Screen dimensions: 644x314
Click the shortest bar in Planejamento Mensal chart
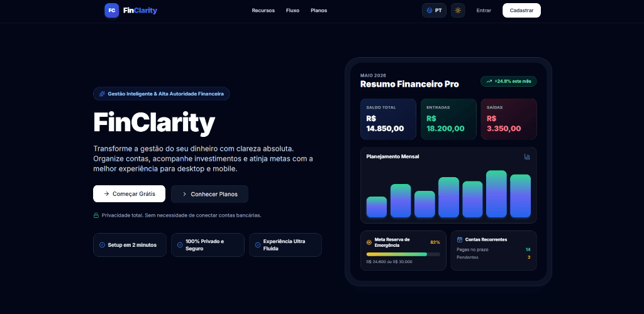377,207
